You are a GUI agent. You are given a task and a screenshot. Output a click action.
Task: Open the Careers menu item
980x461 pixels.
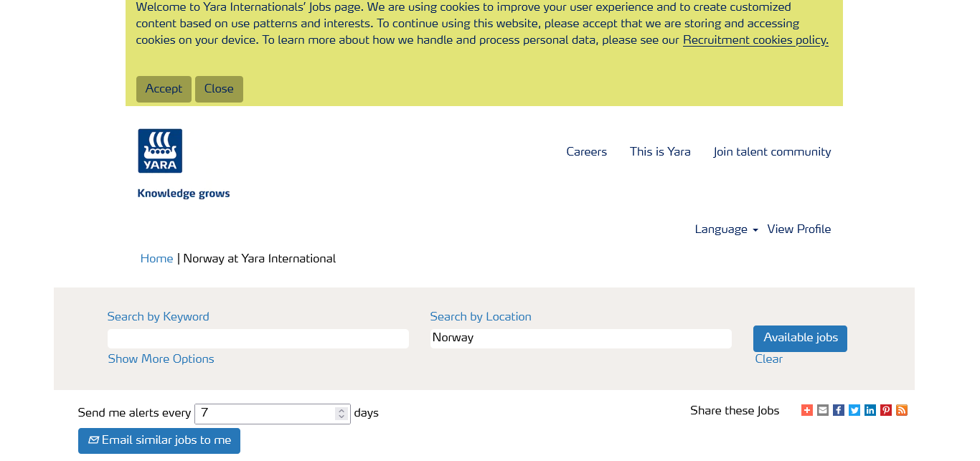point(586,152)
